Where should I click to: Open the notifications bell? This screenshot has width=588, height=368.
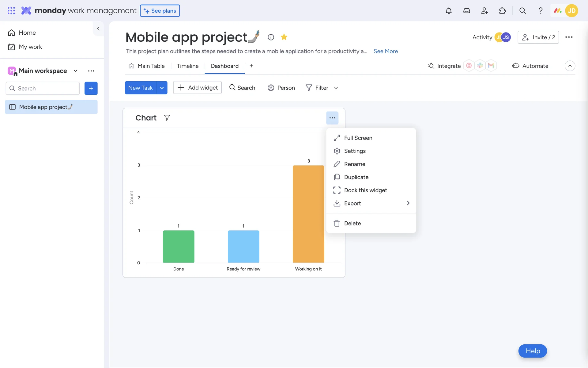pos(449,11)
